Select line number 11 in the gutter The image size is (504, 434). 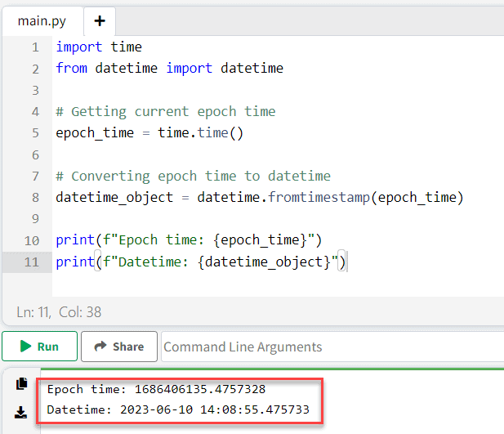(32, 262)
